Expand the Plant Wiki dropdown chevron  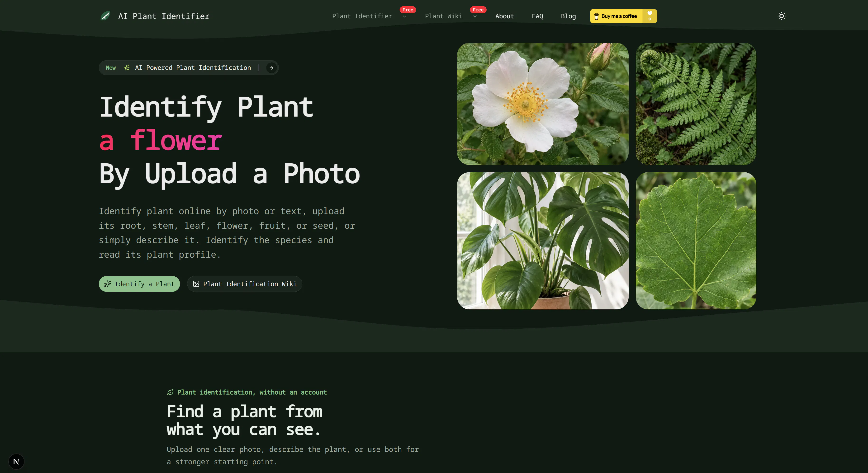[475, 17]
